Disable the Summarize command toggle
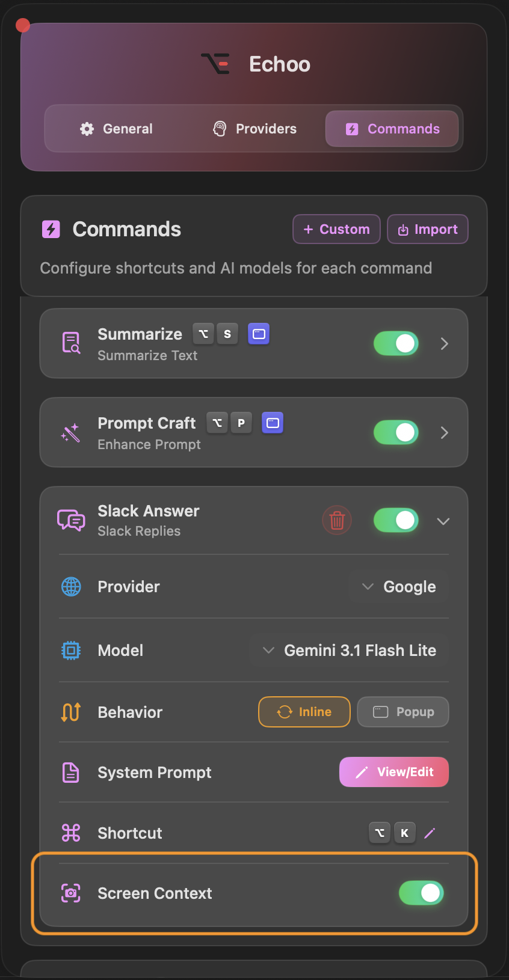The height and width of the screenshot is (980, 509). coord(395,343)
